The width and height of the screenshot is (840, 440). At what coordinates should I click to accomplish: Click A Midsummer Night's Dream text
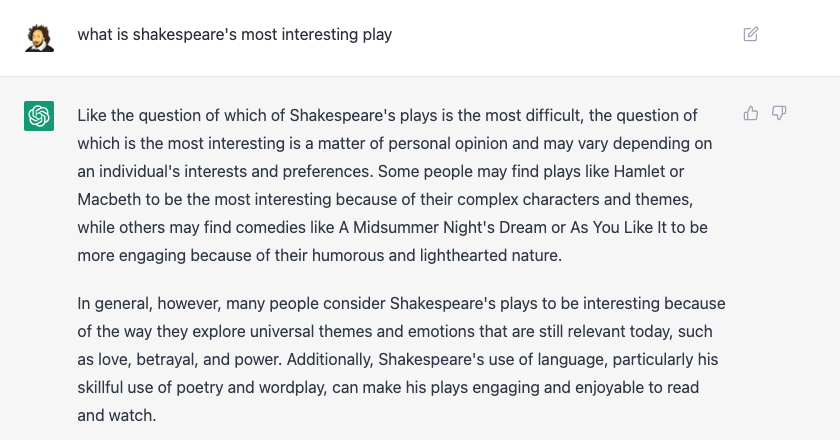click(442, 227)
